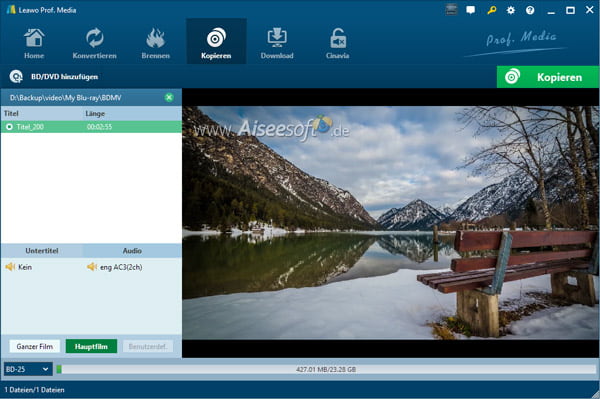Click the Untertitel column header
This screenshot has width=600, height=399.
[42, 251]
